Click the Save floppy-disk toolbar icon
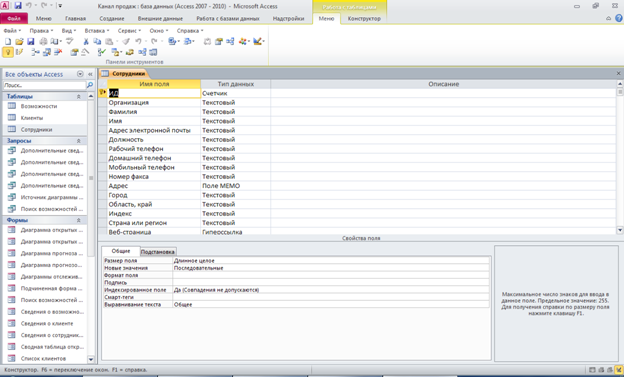 [31, 41]
